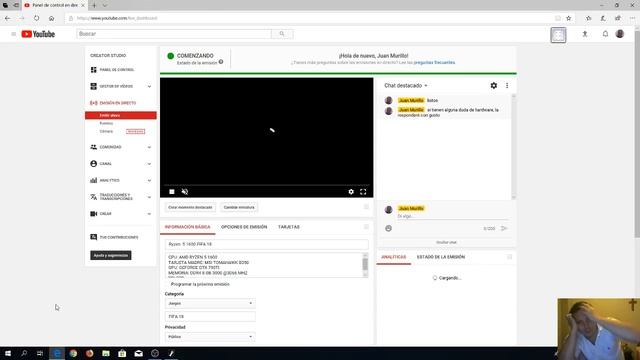Open chat settings gear
The height and width of the screenshot is (360, 640).
coord(493,85)
